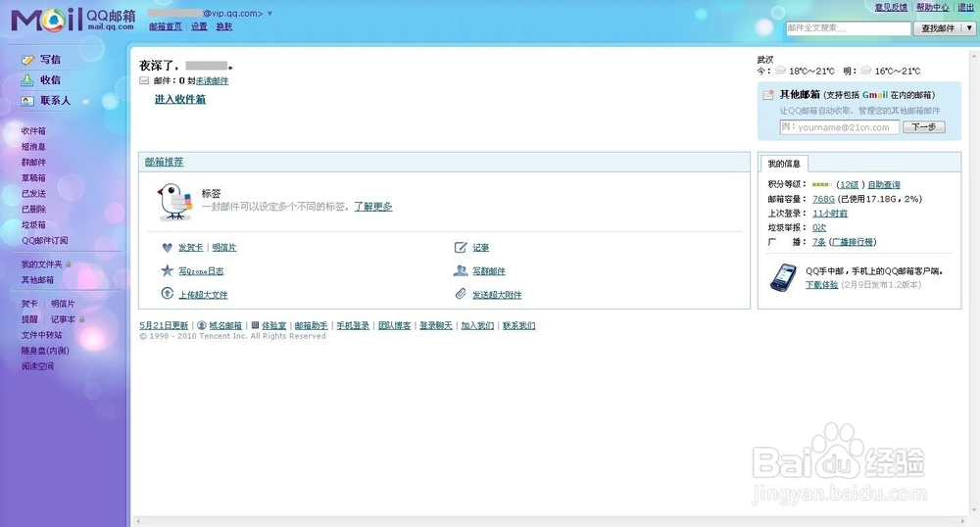Open 设置 in top navigation
The height and width of the screenshot is (527, 980).
click(x=199, y=26)
